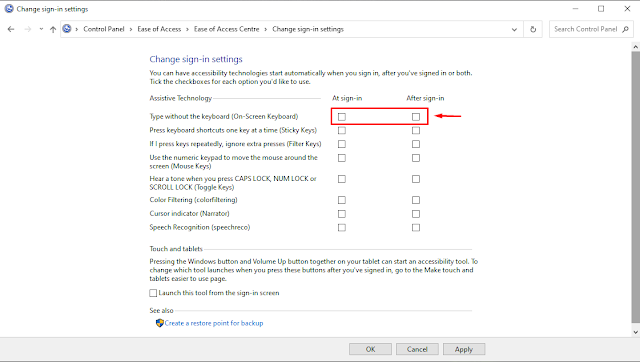Expand chevron after Control Panel breadcrumb
The image size is (640, 362).
click(131, 29)
